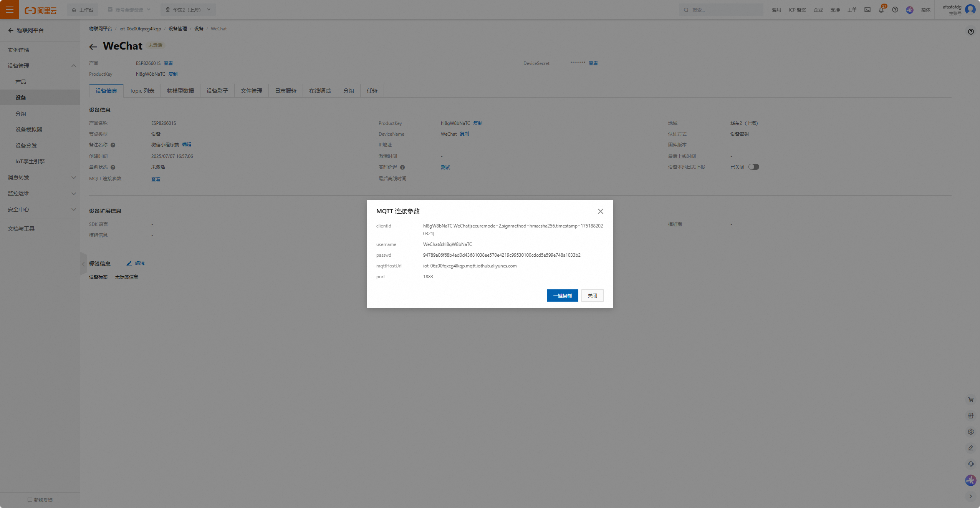Toggle the 设备本地日志上报 switch
Screen dimensions: 980x508
pos(753,167)
